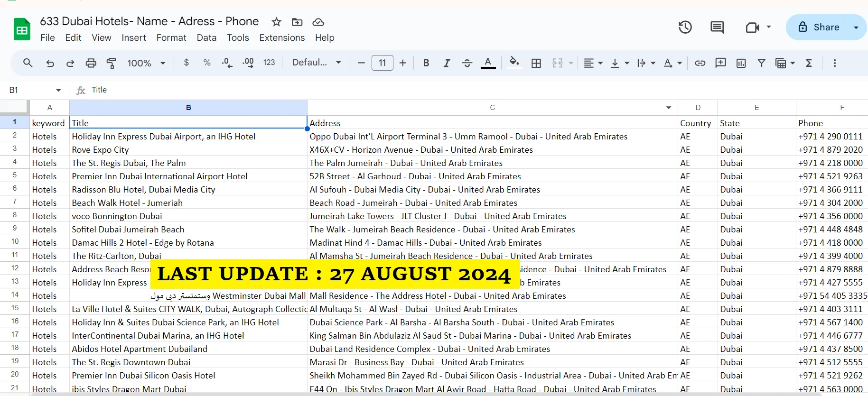This screenshot has height=396, width=868.
Task: Open the zoom 100% dropdown
Action: pyautogui.click(x=146, y=63)
